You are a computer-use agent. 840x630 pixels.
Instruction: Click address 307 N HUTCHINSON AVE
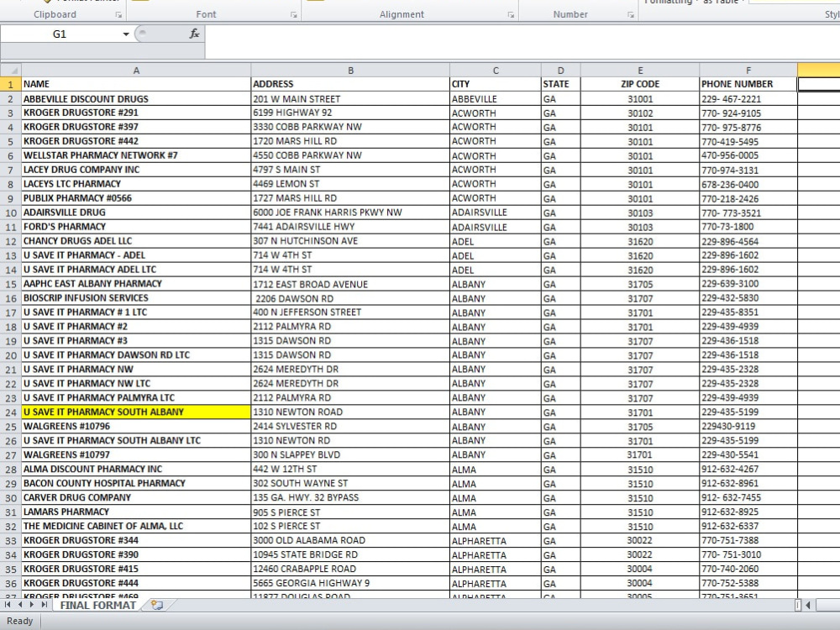coord(350,241)
